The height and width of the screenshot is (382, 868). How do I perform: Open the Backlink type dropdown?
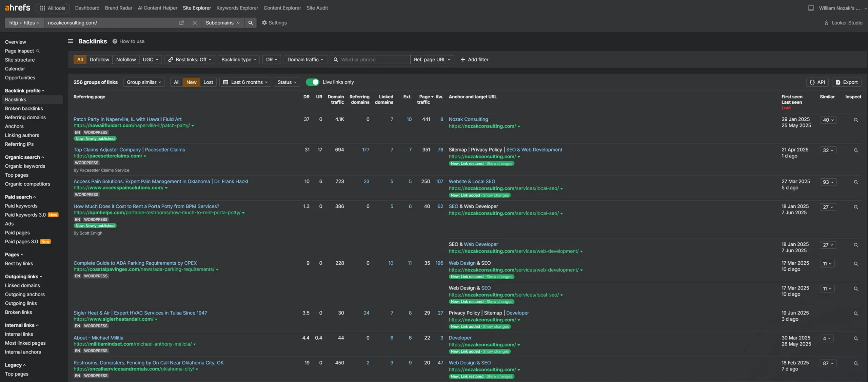(239, 60)
